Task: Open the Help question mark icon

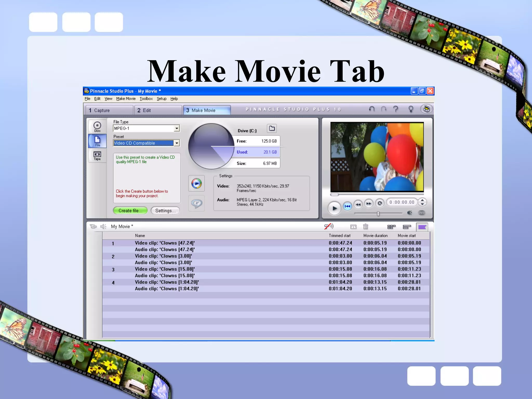Action: point(396,109)
